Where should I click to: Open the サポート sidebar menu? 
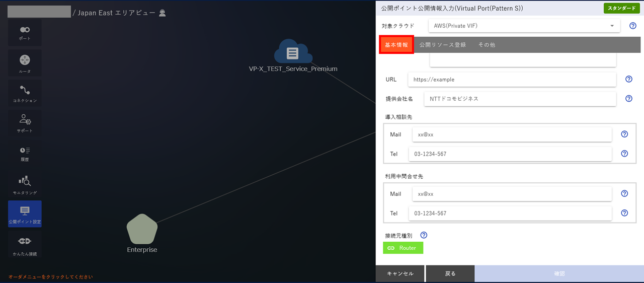[x=25, y=123]
